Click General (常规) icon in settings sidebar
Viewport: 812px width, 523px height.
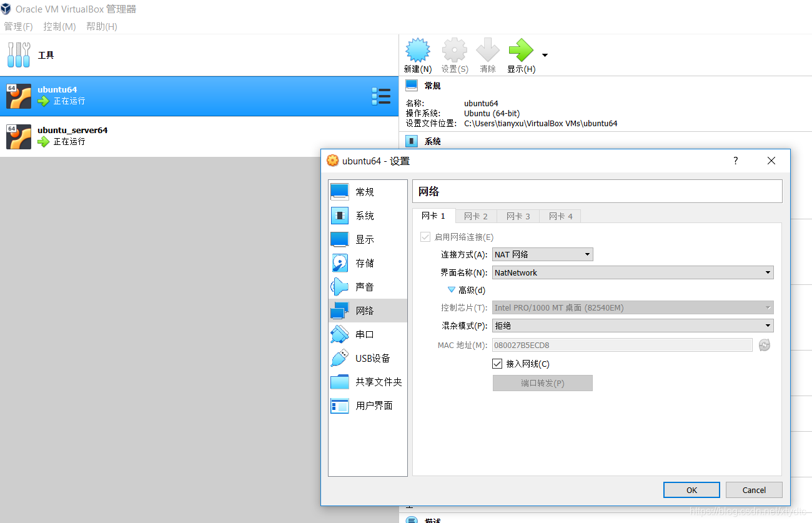[340, 192]
